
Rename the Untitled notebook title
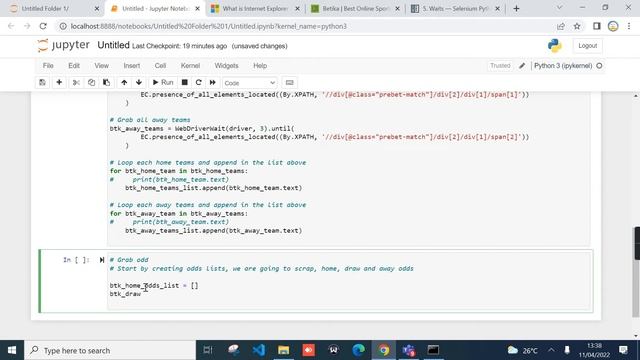pyautogui.click(x=113, y=45)
